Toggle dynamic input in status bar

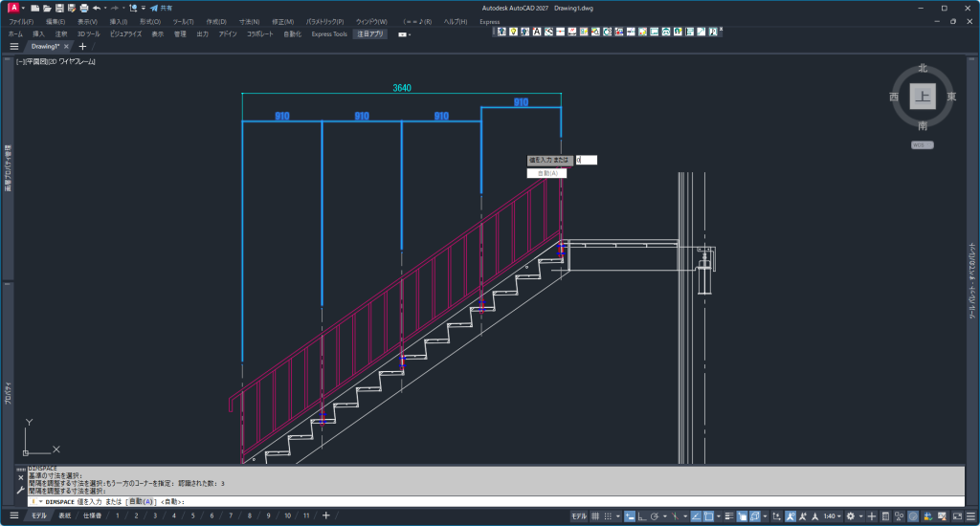pyautogui.click(x=630, y=516)
